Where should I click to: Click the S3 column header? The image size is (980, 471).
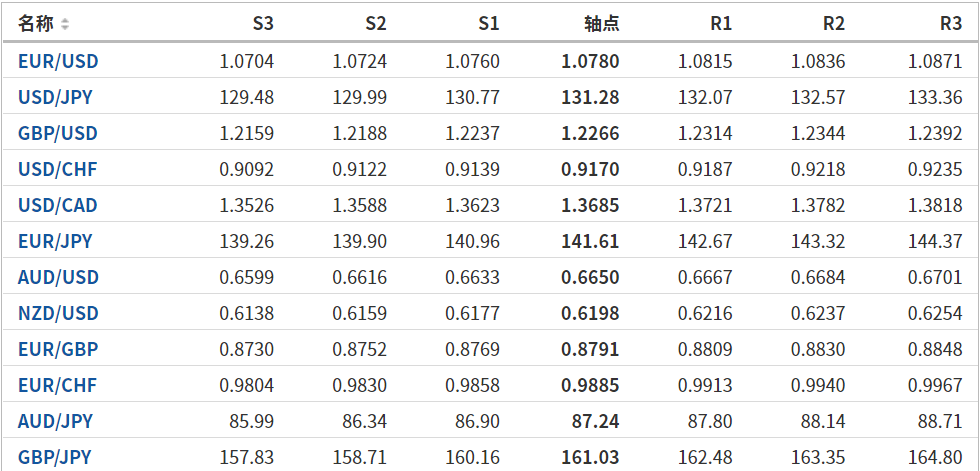click(262, 24)
